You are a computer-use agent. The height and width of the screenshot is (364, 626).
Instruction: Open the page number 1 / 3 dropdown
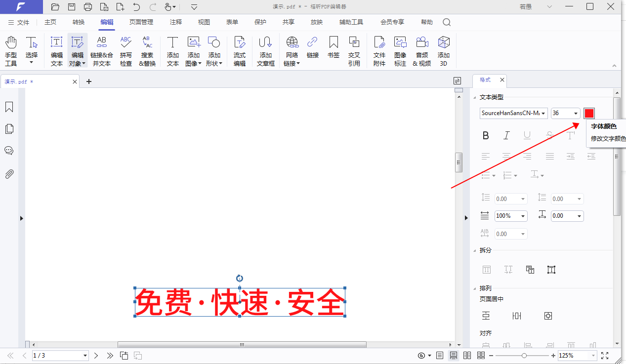pos(85,356)
